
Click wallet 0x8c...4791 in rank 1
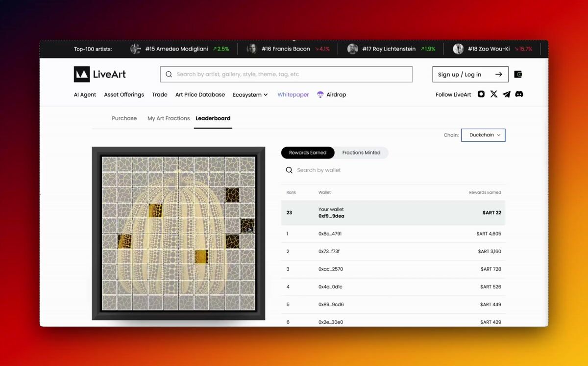tap(330, 234)
